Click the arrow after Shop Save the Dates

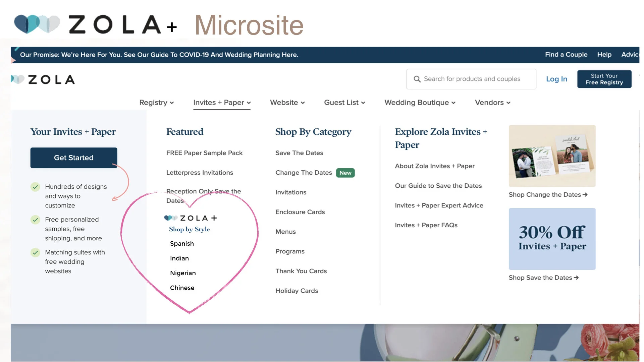click(x=576, y=278)
